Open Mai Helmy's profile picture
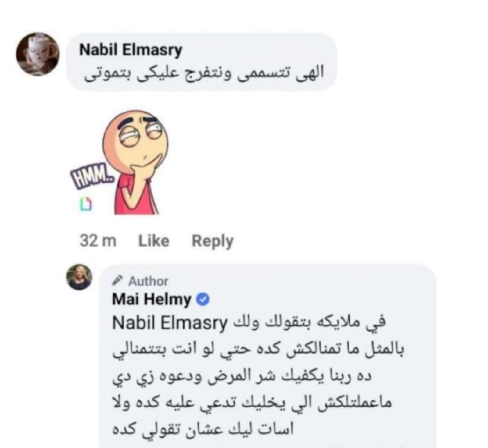This screenshot has height=448, width=488. [x=79, y=277]
